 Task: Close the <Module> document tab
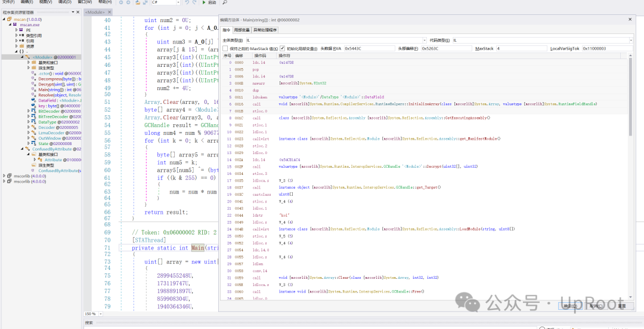click(110, 13)
